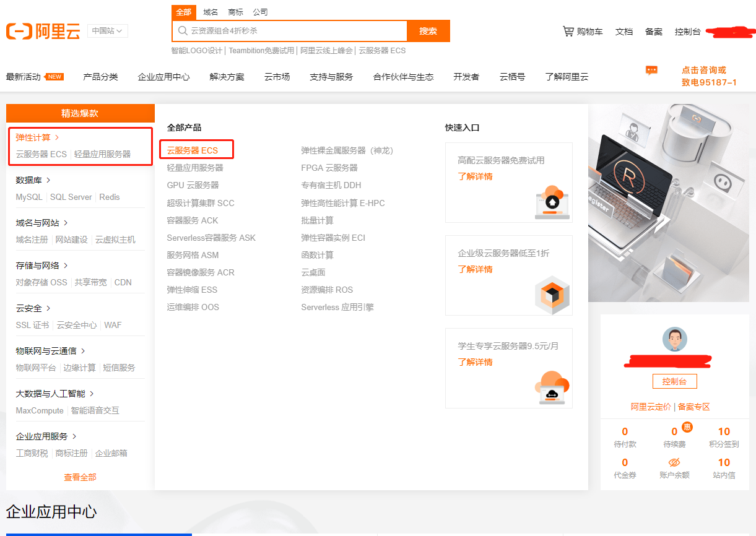Viewport: 756px width, 536px height.
Task: Expand the 域名与网站 category
Action: tap(42, 223)
